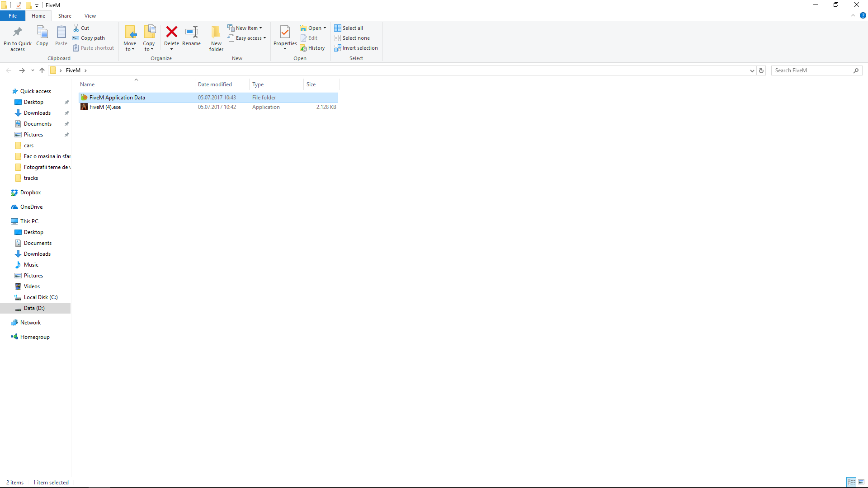
Task: Expand the Open button dropdown
Action: click(x=325, y=28)
